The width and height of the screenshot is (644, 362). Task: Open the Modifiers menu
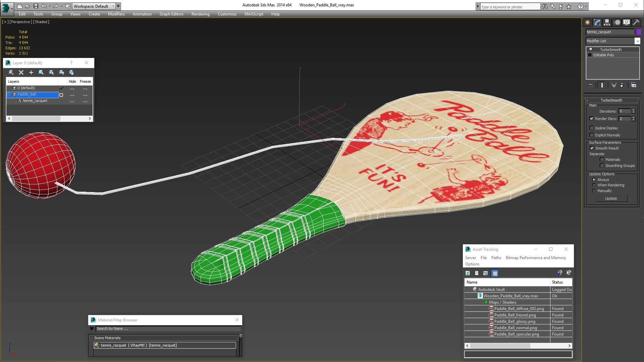[x=116, y=14]
